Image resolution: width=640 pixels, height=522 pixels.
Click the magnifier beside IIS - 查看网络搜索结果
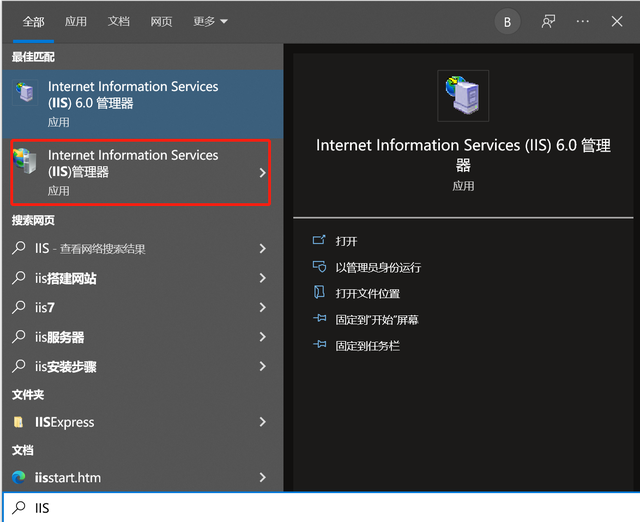point(19,248)
